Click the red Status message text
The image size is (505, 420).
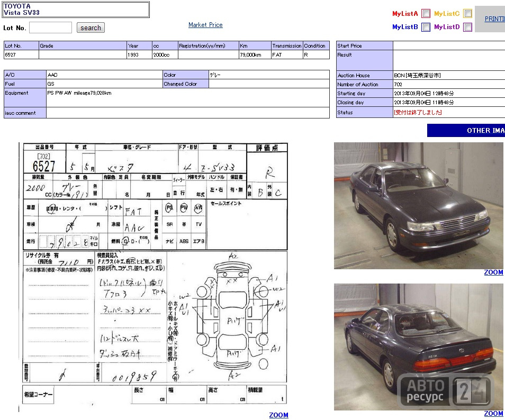tap(418, 112)
